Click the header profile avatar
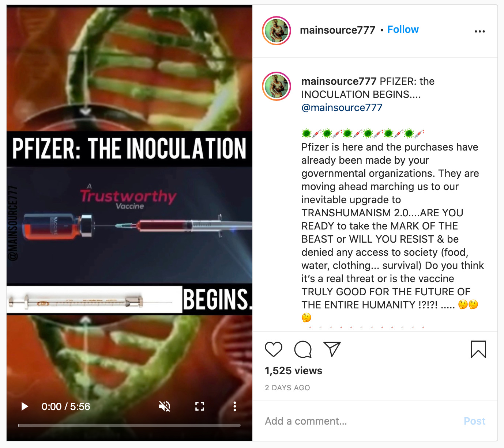This screenshot has height=448, width=504. 277,31
